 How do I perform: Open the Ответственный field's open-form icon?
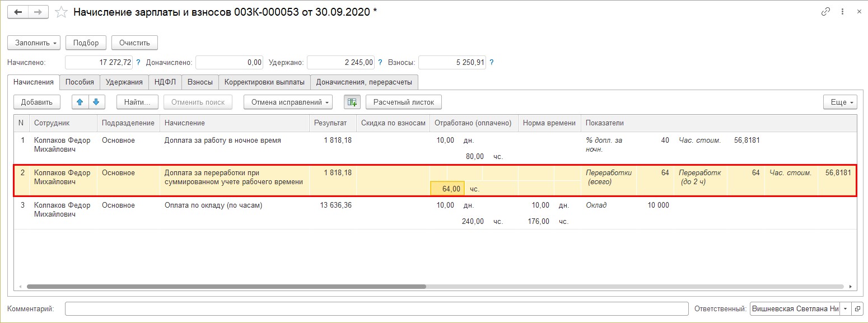(857, 308)
